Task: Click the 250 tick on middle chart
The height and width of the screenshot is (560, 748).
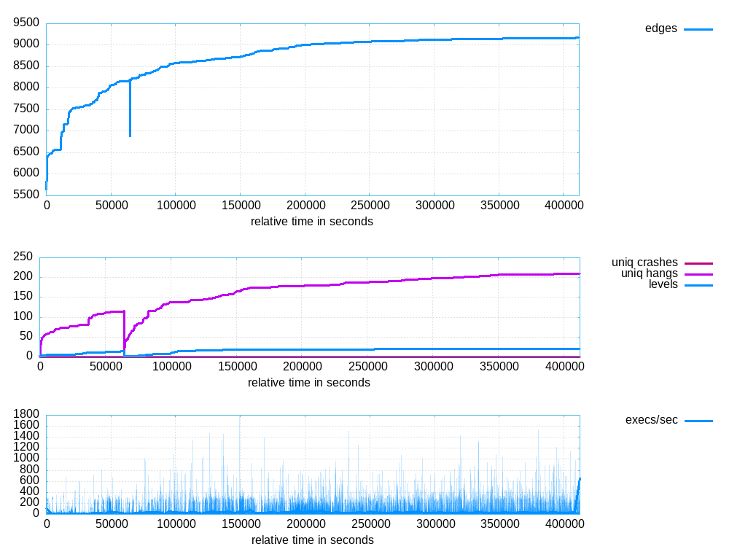Action: [23, 257]
